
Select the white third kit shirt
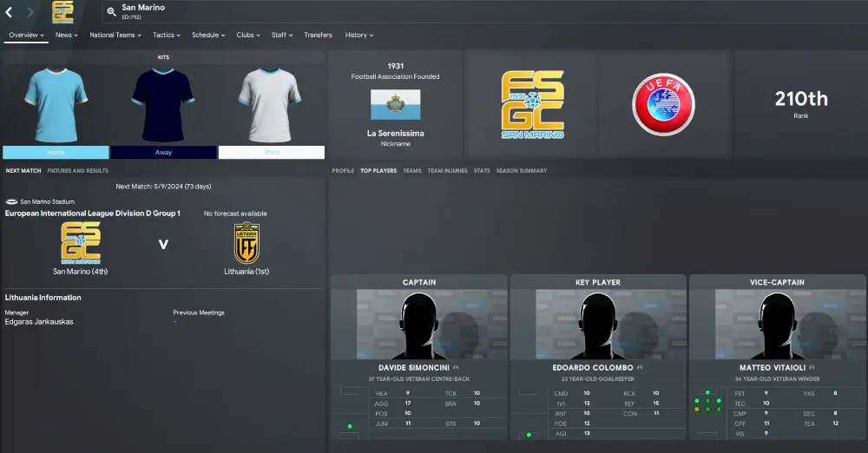270,104
